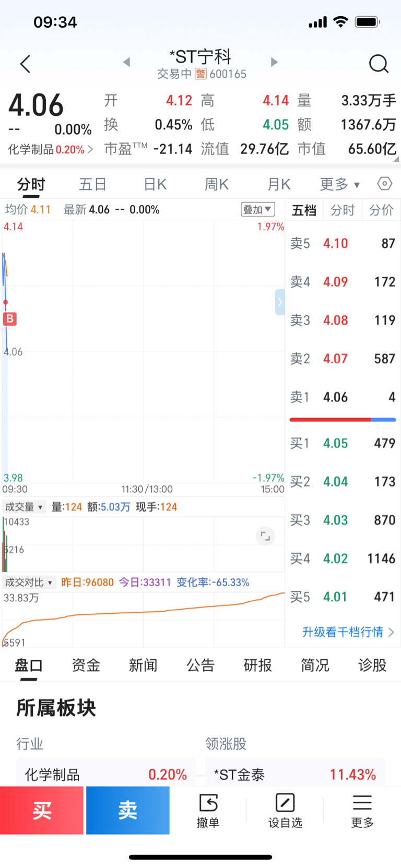
Task: Tap the back arrow icon
Action: (25, 64)
